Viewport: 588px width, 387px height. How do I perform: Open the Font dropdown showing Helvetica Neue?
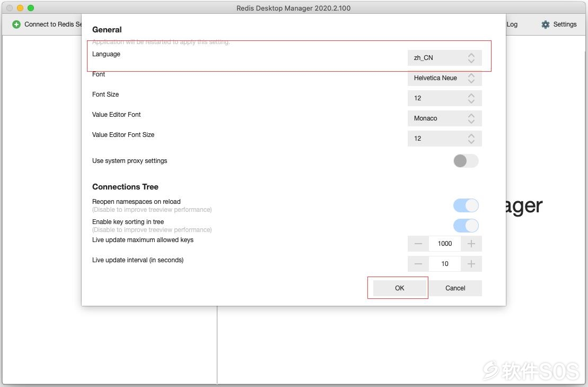(x=444, y=78)
